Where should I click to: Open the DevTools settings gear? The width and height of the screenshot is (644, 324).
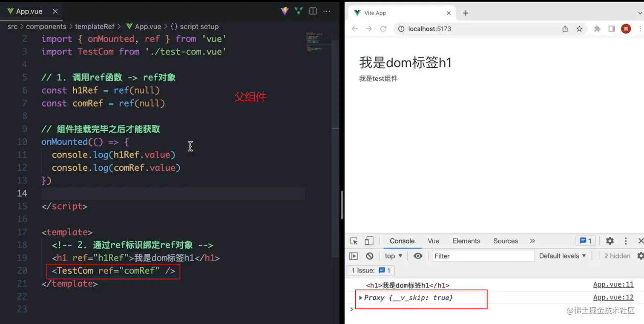click(610, 241)
